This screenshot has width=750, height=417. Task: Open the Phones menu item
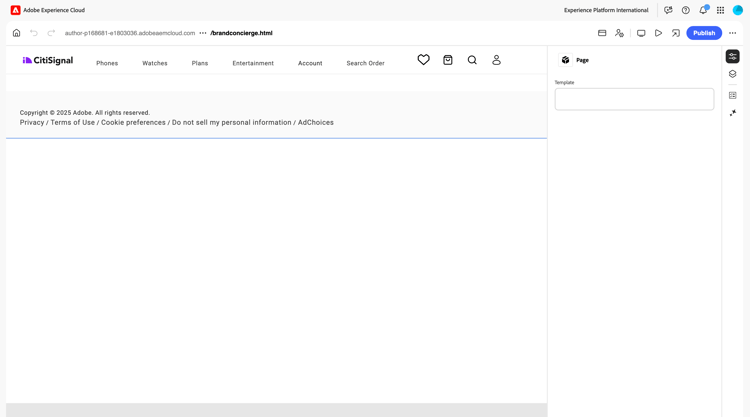click(x=107, y=63)
